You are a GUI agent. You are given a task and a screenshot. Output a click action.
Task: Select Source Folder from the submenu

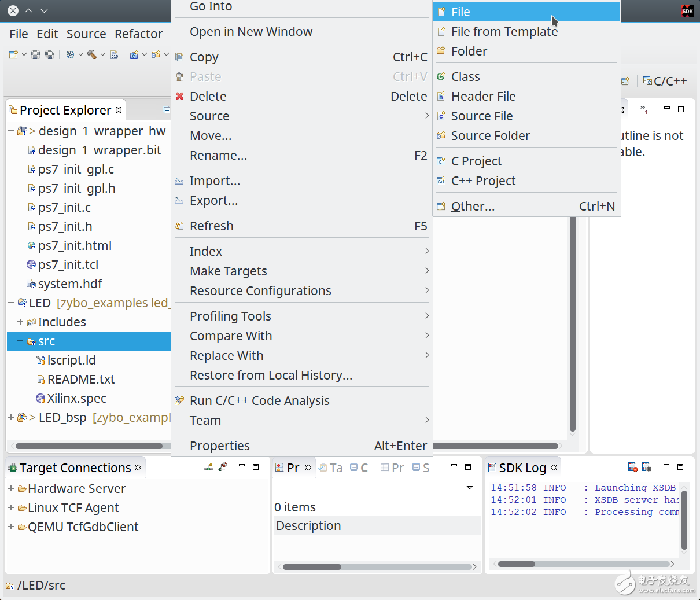point(490,135)
